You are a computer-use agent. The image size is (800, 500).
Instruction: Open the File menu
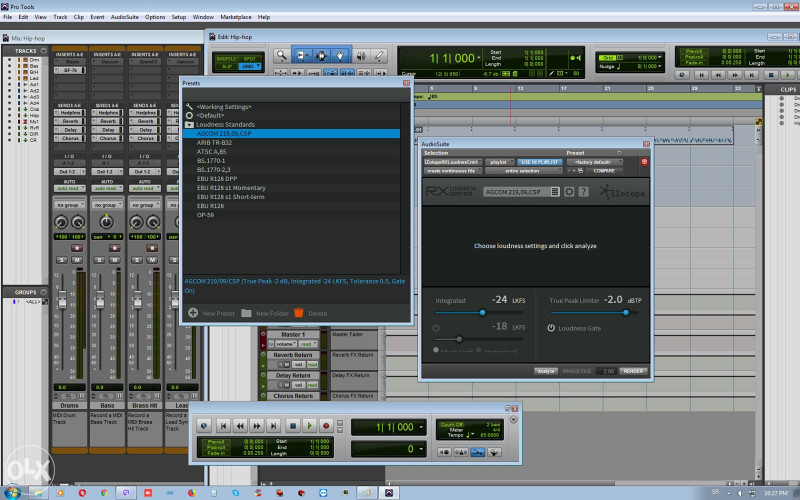click(x=8, y=17)
